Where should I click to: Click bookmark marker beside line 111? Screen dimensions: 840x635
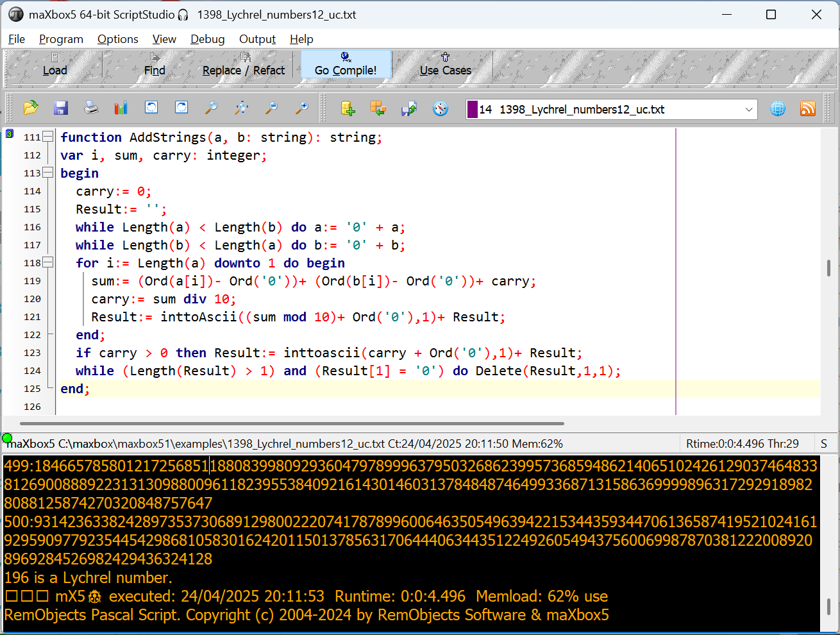click(9, 134)
